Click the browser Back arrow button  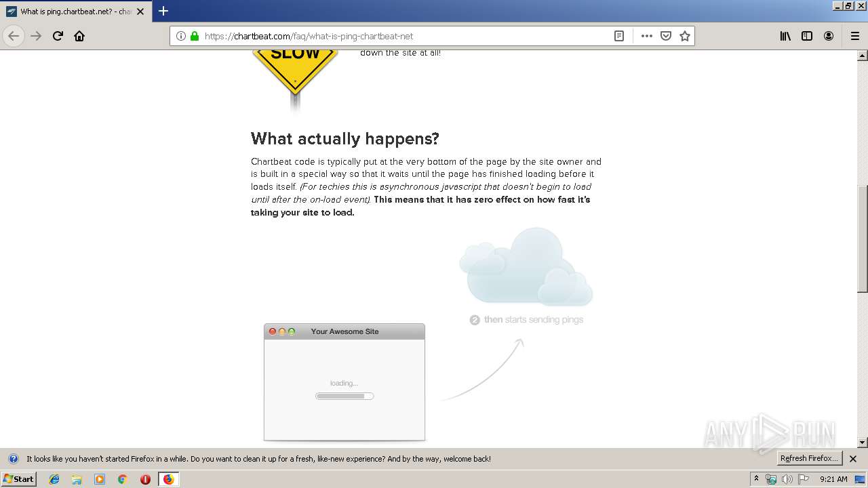(14, 36)
